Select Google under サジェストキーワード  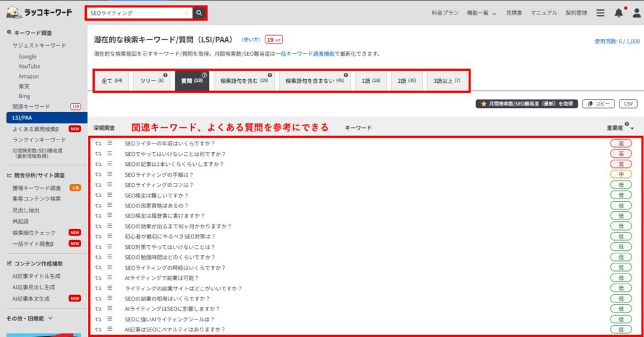(28, 56)
